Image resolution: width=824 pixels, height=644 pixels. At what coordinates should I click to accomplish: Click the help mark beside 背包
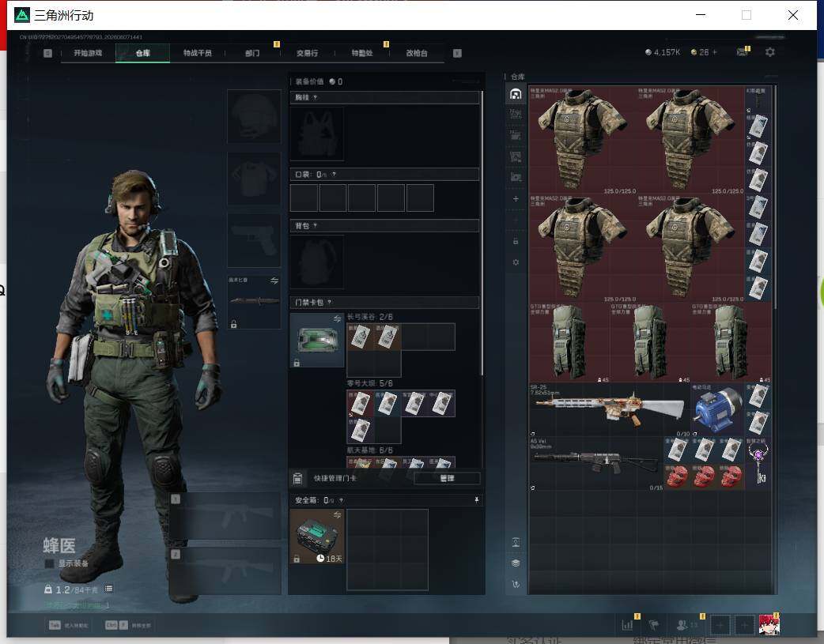(315, 226)
